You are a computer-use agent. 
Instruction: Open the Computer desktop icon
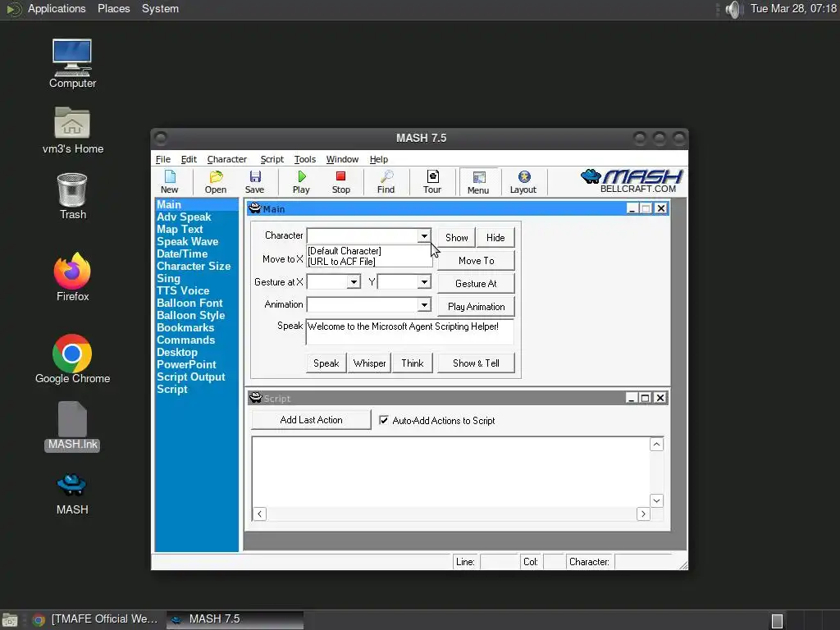(x=72, y=63)
